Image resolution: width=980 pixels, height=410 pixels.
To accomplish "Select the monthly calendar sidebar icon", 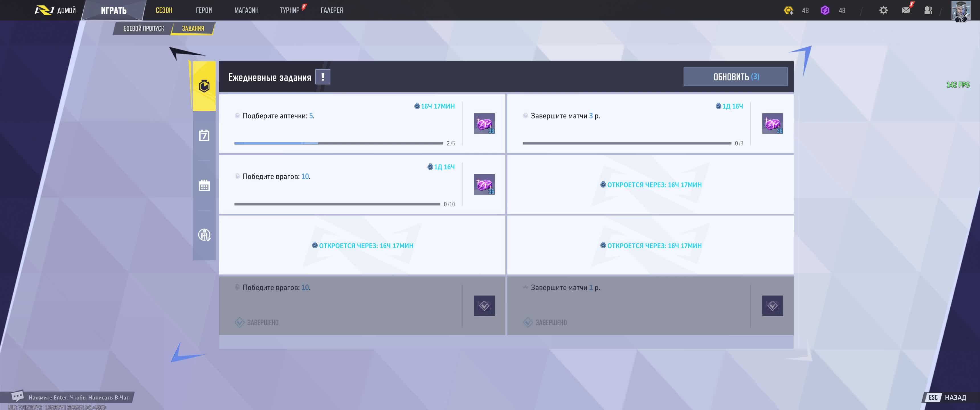I will 204,186.
